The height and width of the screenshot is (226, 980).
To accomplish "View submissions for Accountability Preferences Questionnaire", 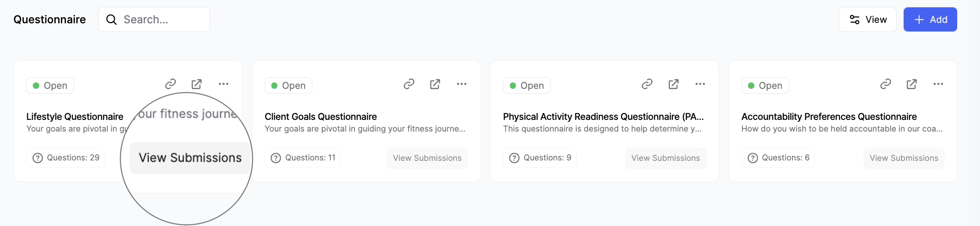I will coord(904,158).
